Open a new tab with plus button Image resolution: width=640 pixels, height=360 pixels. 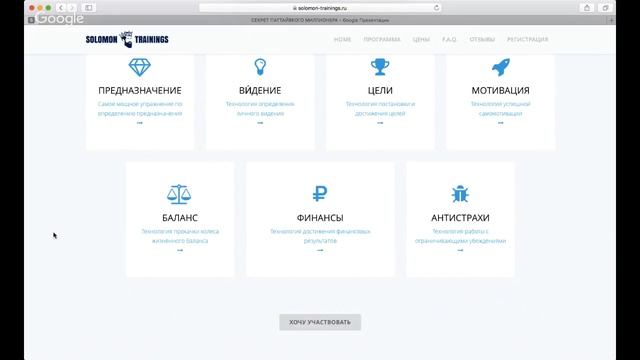click(x=611, y=20)
